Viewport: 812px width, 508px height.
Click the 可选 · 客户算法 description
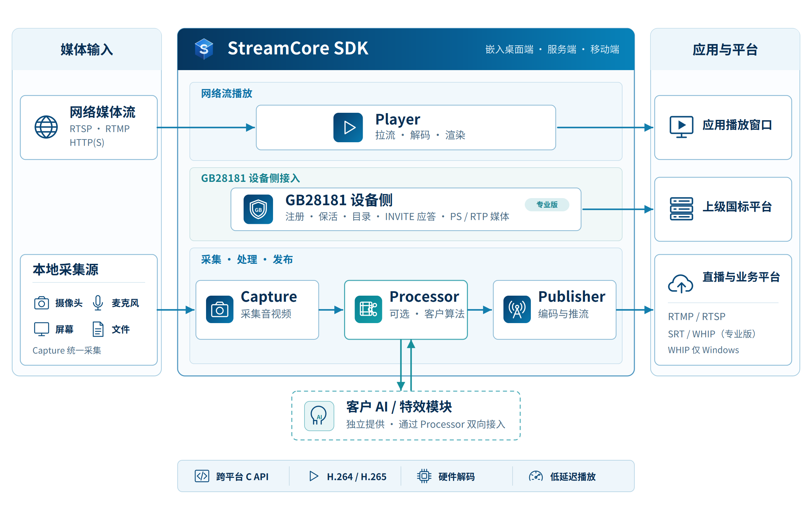point(427,314)
